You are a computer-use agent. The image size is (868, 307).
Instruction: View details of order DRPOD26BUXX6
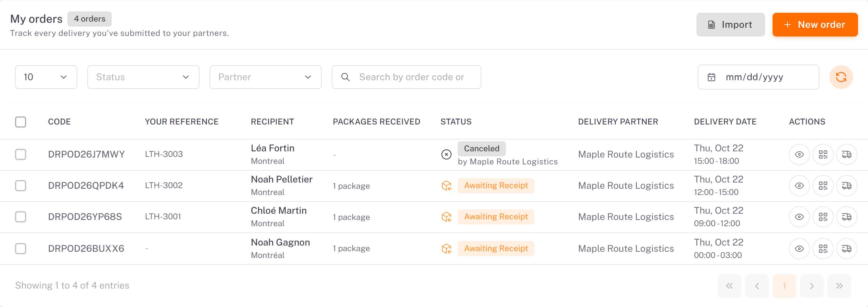pos(799,249)
